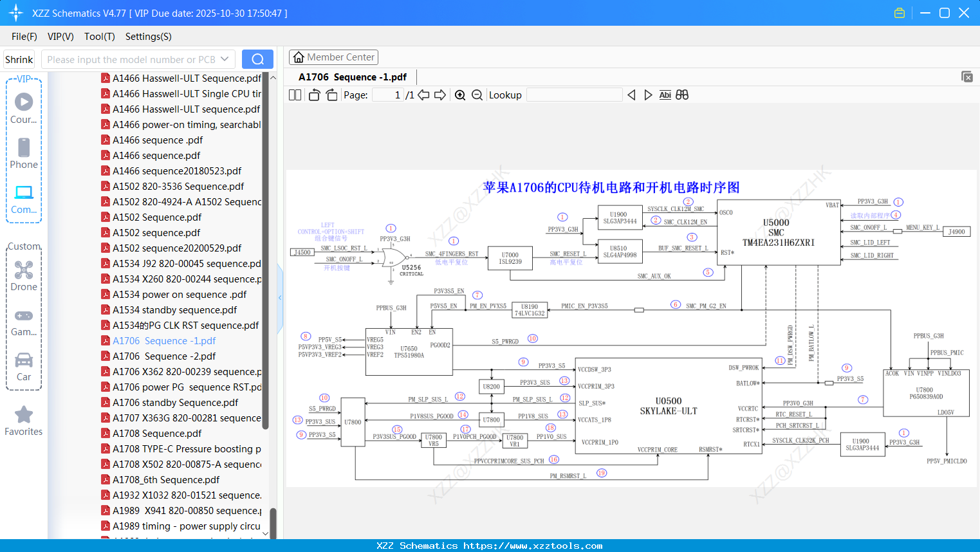The width and height of the screenshot is (980, 552).
Task: Click the yellow VIP briefcase icon in title bar
Action: coord(900,13)
